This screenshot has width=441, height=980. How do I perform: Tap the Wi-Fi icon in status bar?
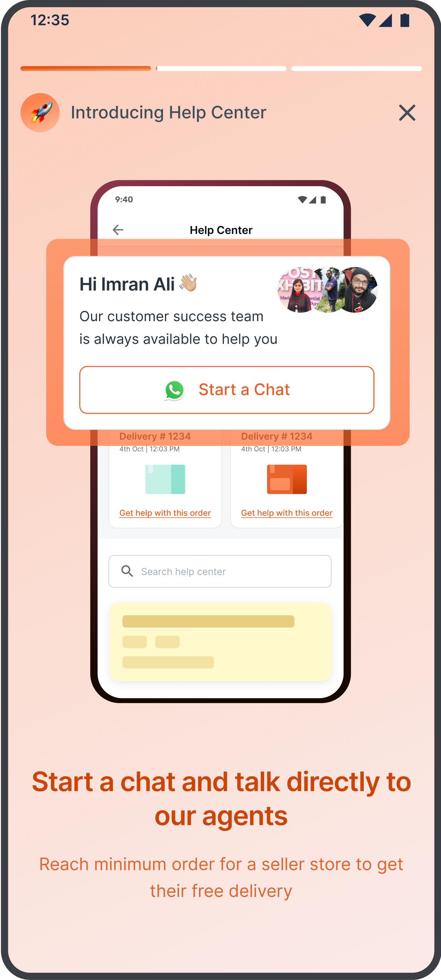coord(367,20)
